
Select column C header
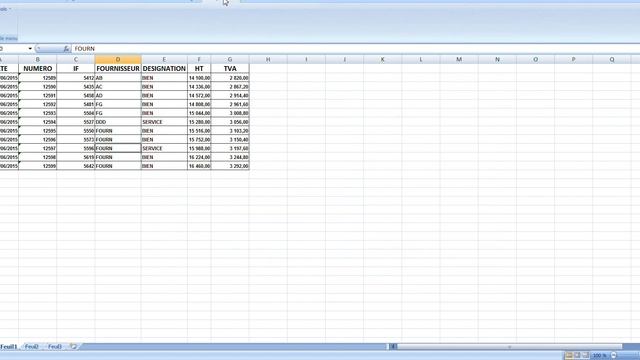[76, 60]
